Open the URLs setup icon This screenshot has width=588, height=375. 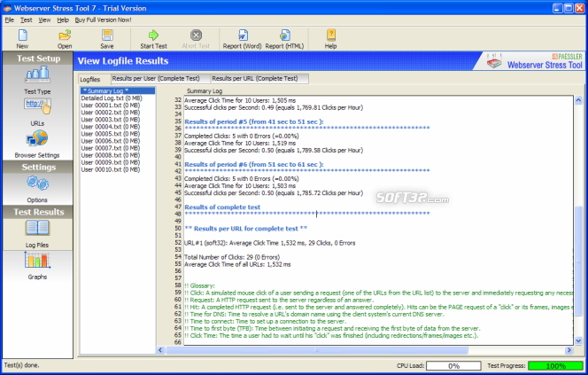click(37, 112)
